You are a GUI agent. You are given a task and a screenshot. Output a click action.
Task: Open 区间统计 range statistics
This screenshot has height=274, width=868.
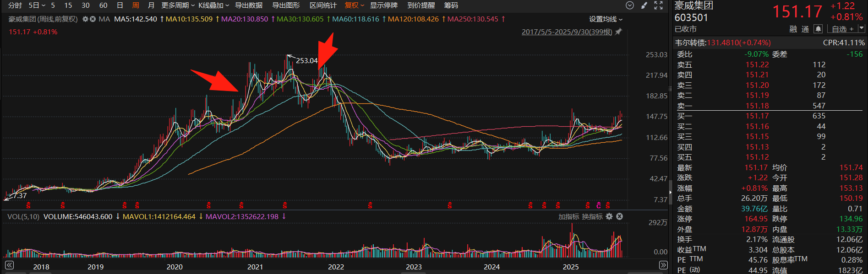tap(323, 5)
